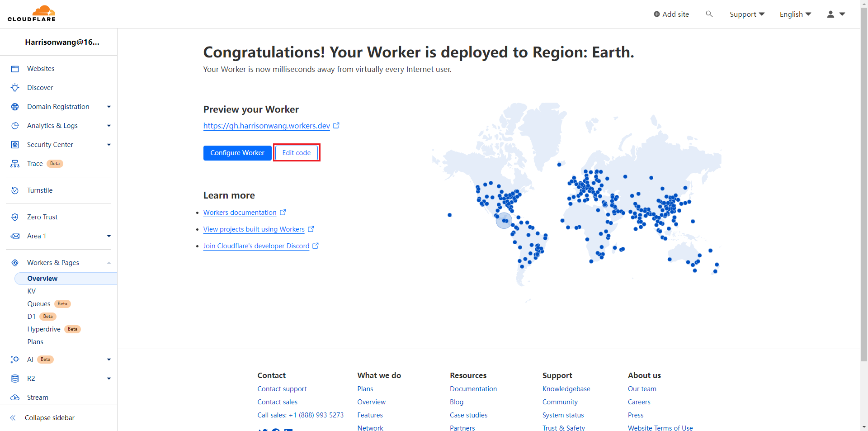Expand Domain Registration submenu arrow
The height and width of the screenshot is (431, 868).
point(108,107)
